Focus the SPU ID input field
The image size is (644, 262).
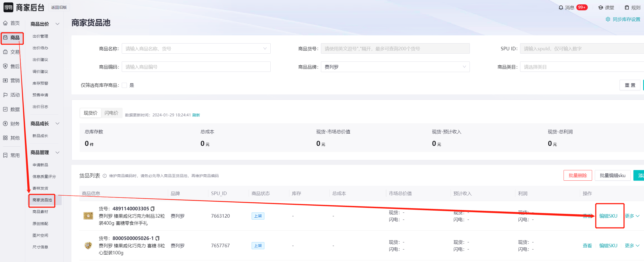[582, 49]
